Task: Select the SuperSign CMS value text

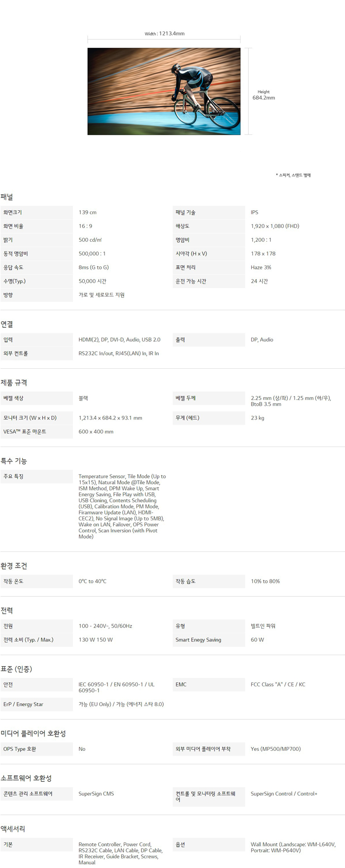Action: [96, 794]
